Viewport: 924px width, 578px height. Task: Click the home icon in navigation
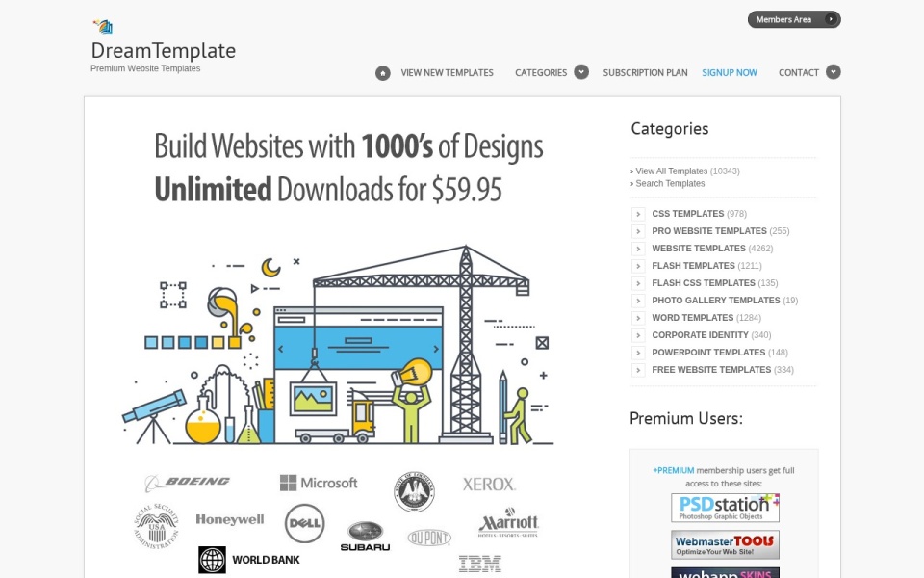[x=382, y=73]
